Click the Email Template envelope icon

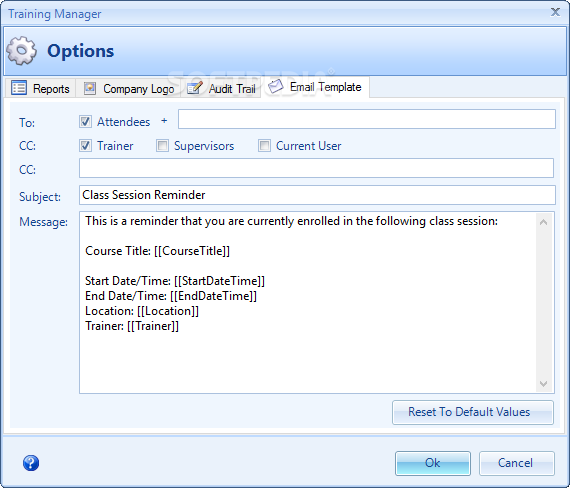pyautogui.click(x=276, y=87)
